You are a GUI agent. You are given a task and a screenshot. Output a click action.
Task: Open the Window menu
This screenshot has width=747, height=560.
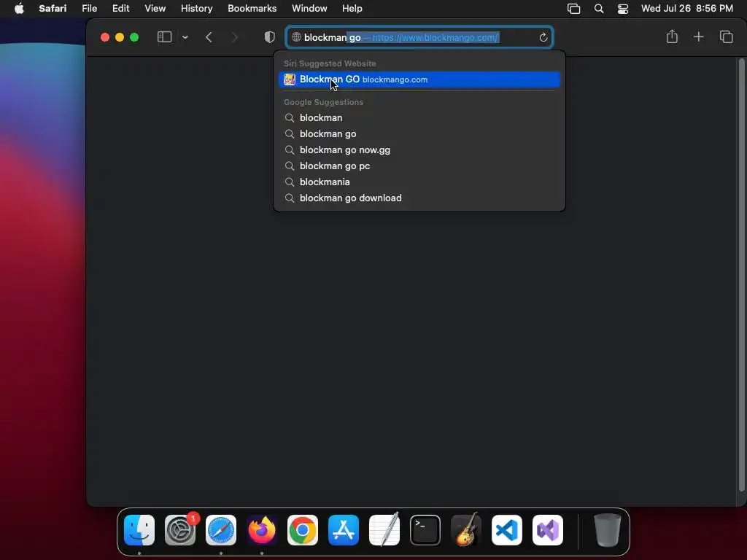(309, 9)
